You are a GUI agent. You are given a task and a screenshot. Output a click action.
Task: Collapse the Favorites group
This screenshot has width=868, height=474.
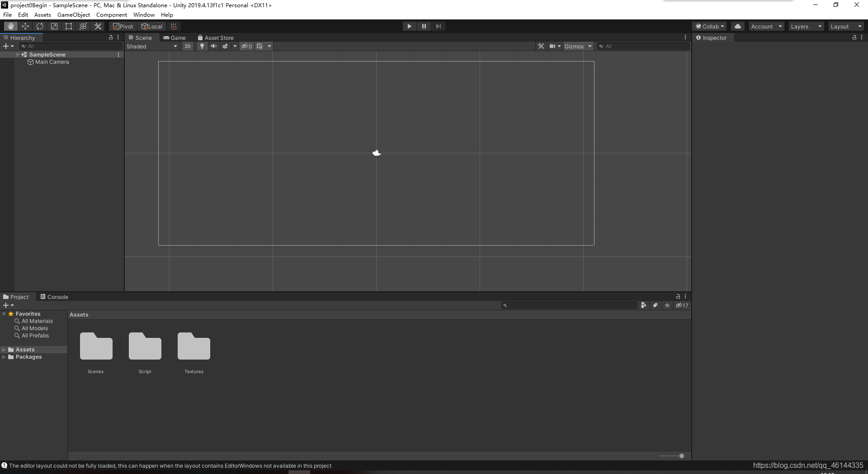point(4,314)
